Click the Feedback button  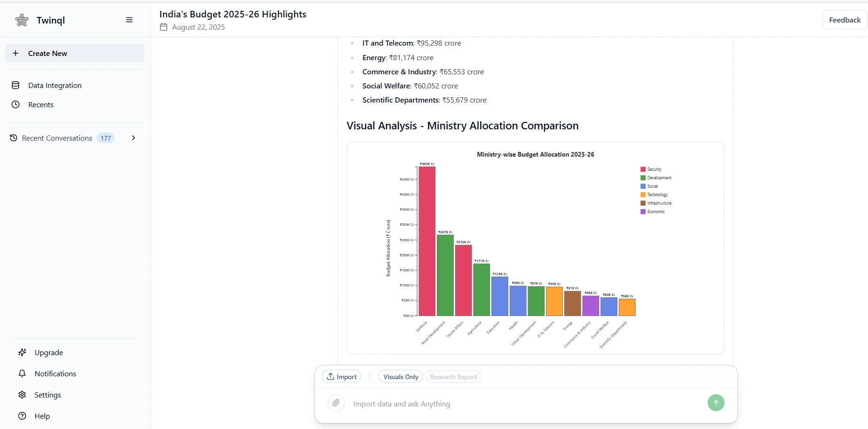click(844, 20)
